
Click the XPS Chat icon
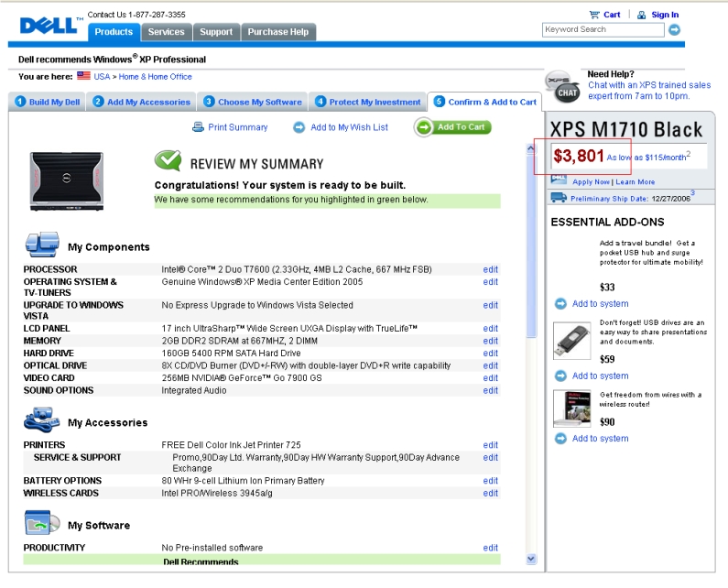[563, 86]
